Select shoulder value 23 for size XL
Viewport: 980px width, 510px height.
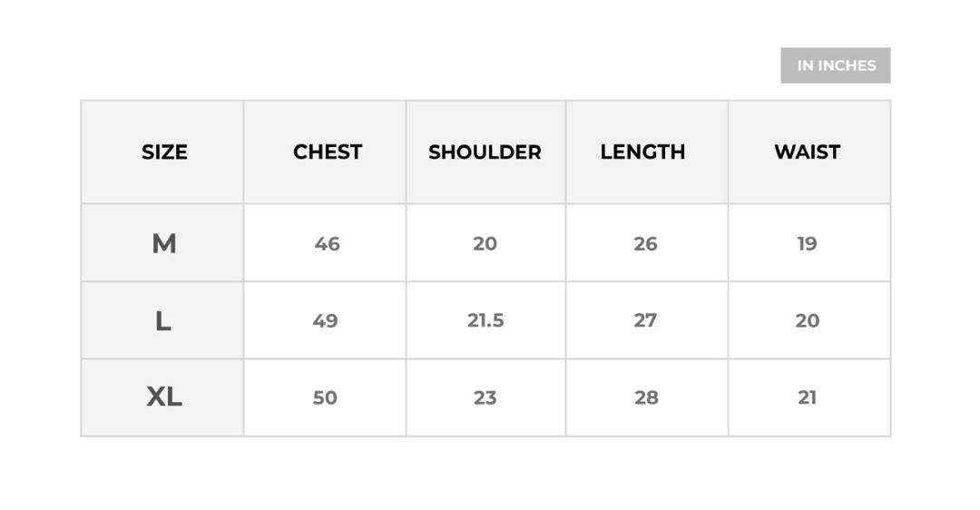pos(485,397)
